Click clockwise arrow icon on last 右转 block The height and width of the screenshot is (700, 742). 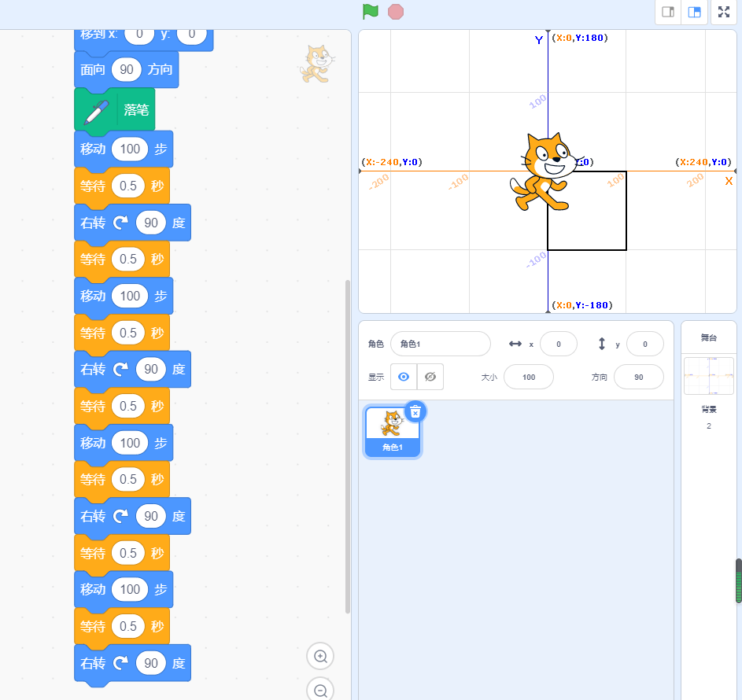(x=120, y=662)
